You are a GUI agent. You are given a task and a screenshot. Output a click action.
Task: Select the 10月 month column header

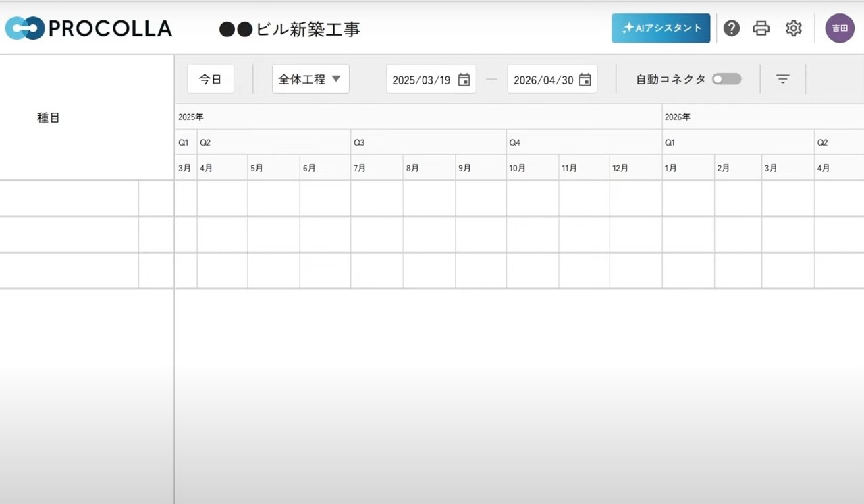532,168
